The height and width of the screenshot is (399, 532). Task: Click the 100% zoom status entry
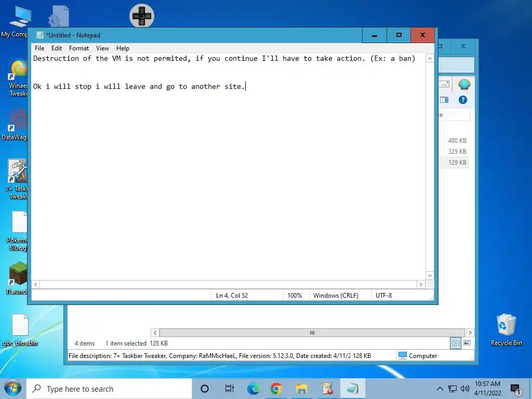point(295,296)
